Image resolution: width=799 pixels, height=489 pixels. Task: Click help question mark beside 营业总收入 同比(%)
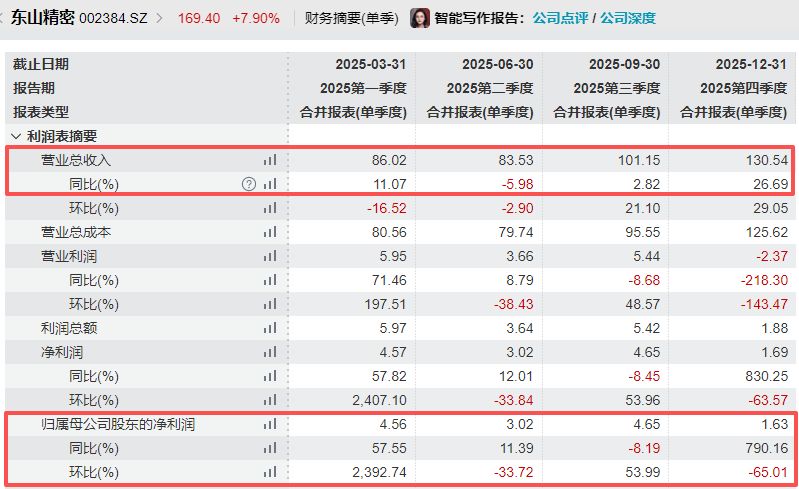[x=249, y=184]
